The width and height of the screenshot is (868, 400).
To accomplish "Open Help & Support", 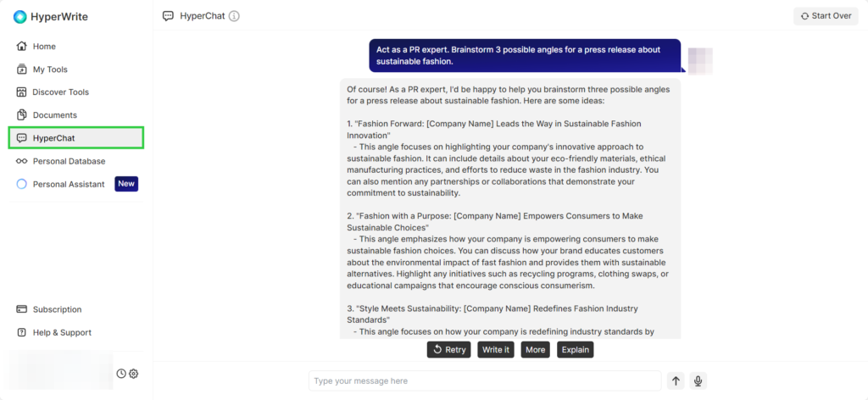I will [x=62, y=332].
